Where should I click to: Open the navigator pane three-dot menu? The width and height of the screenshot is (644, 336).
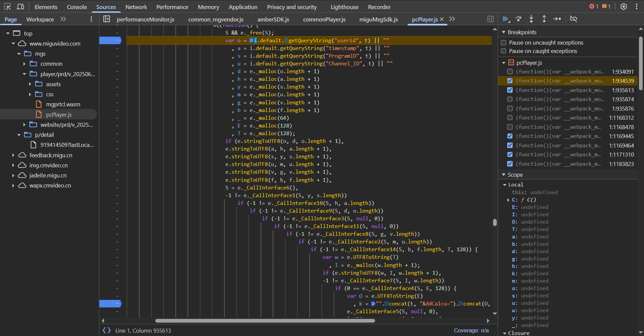91,19
